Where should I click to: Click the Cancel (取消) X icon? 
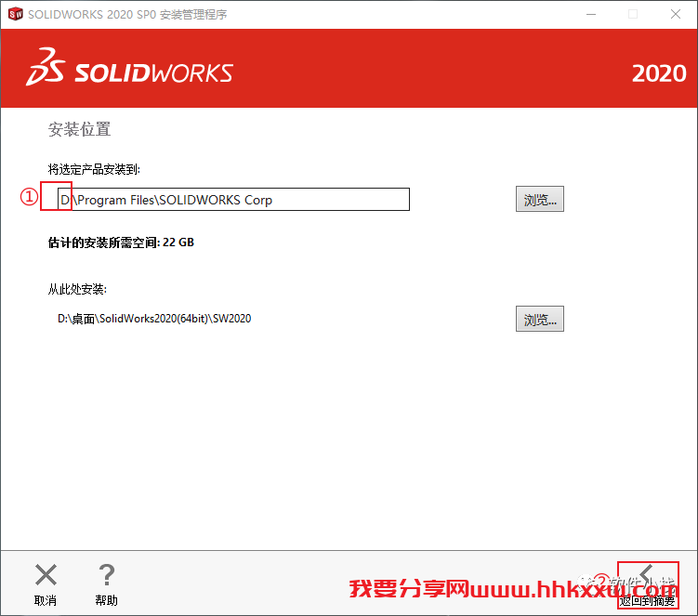pyautogui.click(x=46, y=574)
